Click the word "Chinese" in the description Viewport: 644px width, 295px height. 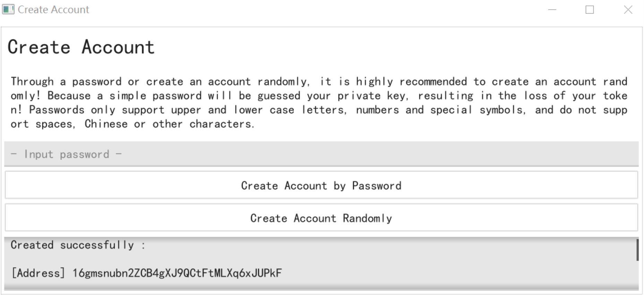click(x=106, y=124)
